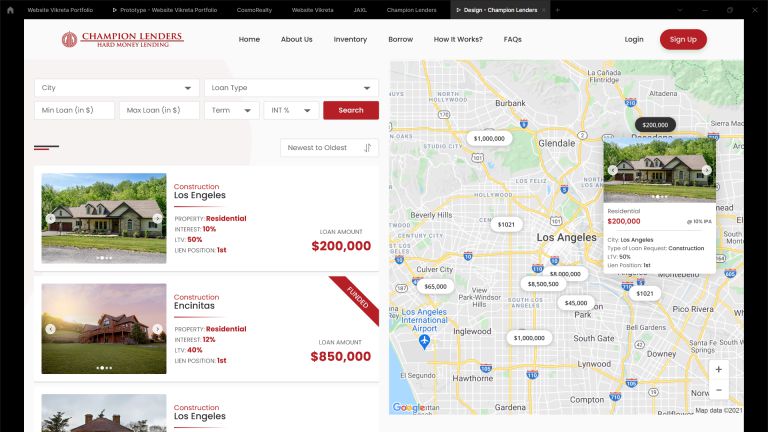Click the Los Engeles listing house photo
The height and width of the screenshot is (432, 768).
[x=104, y=217]
